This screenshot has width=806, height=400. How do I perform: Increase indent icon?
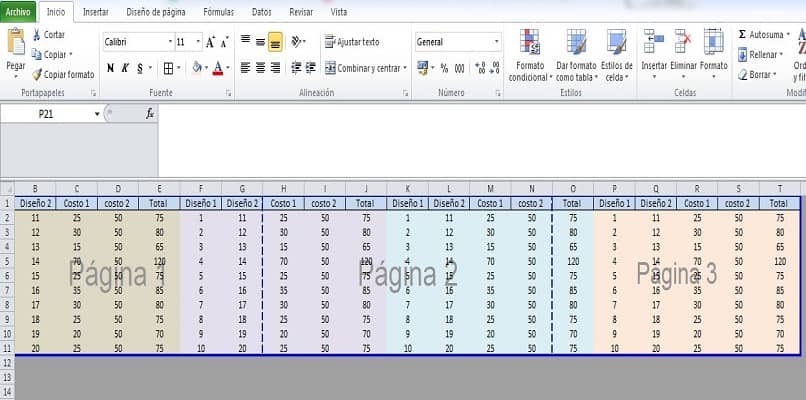click(x=311, y=67)
